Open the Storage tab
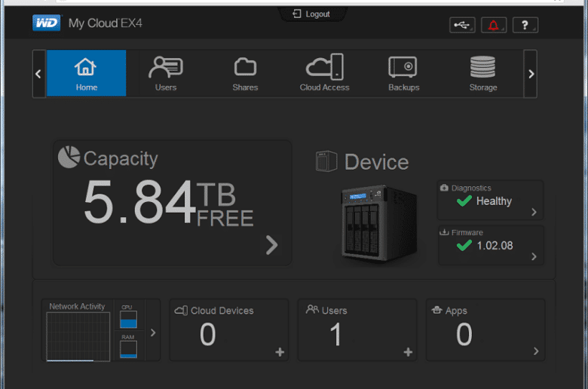 (x=483, y=73)
